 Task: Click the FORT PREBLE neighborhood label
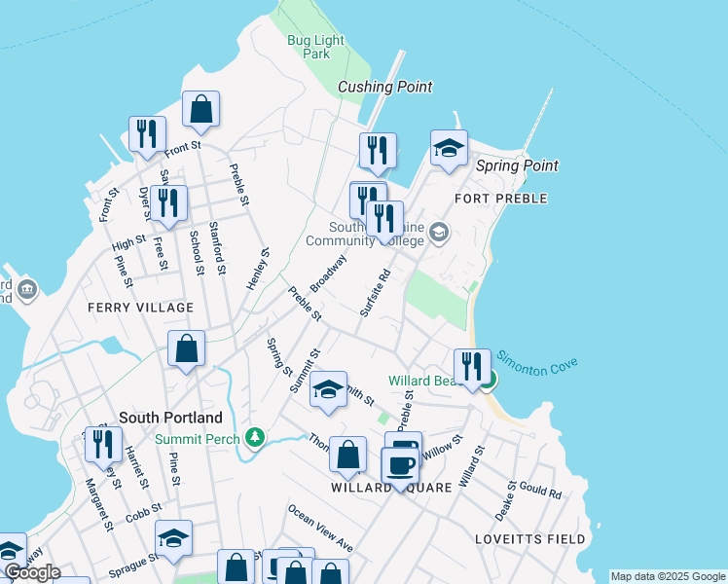[501, 199]
